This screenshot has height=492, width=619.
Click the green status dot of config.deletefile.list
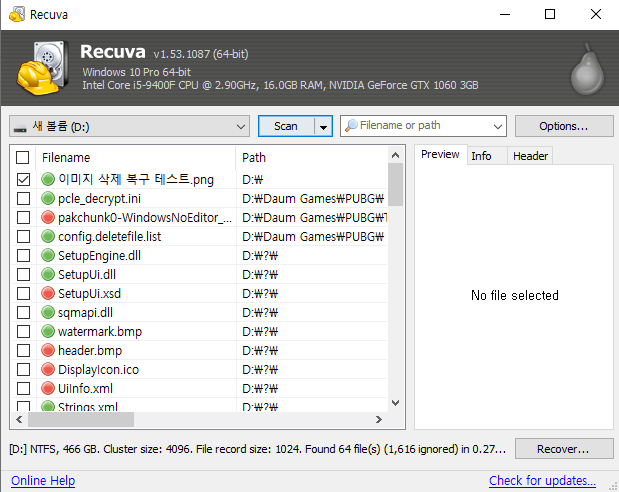pos(48,236)
